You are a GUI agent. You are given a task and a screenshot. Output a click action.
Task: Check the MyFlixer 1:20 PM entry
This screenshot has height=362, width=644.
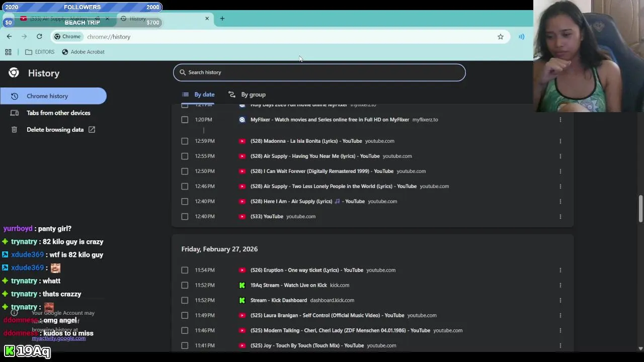tap(185, 120)
